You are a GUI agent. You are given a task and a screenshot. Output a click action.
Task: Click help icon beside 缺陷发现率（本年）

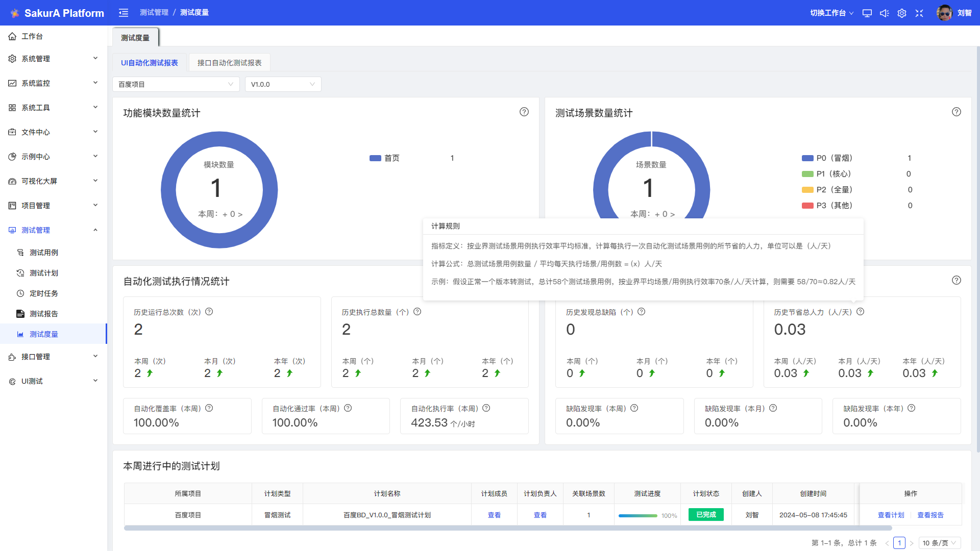pos(911,408)
